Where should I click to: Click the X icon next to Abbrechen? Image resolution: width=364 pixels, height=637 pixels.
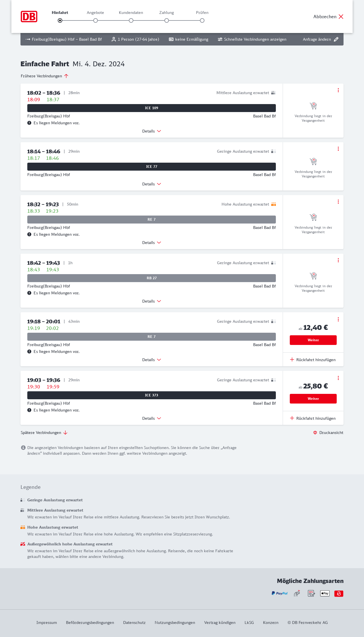[341, 16]
